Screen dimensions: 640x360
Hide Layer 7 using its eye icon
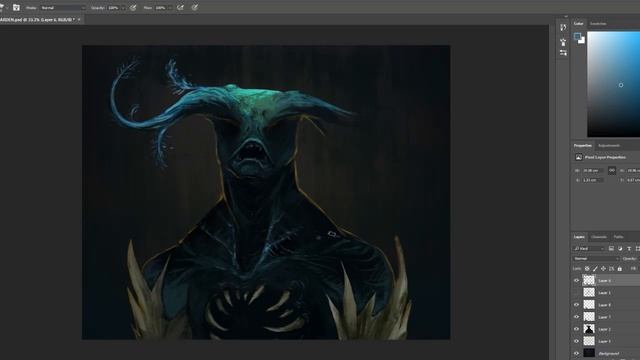(576, 317)
